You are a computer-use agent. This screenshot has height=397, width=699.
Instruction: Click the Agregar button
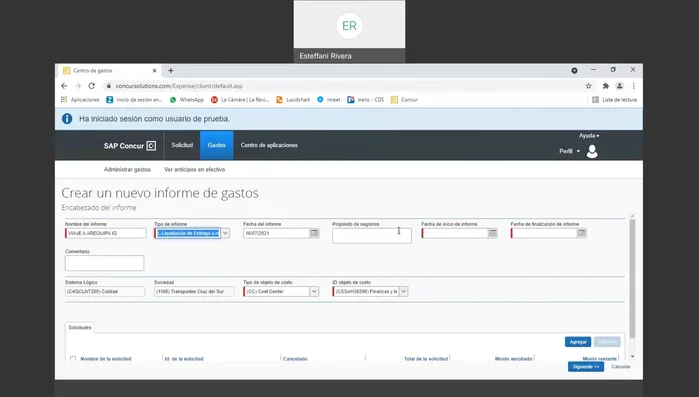pyautogui.click(x=578, y=342)
